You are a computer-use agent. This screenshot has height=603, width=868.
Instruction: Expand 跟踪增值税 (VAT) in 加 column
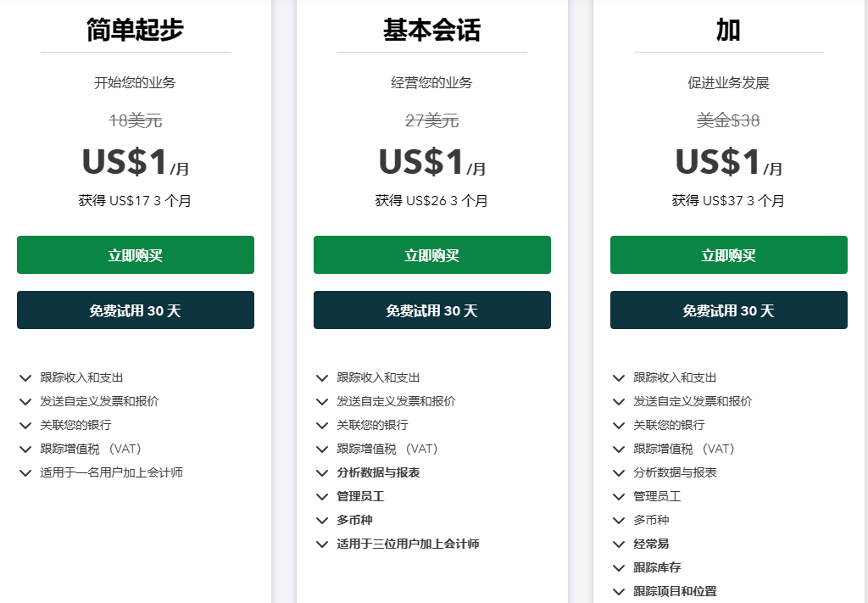(619, 449)
